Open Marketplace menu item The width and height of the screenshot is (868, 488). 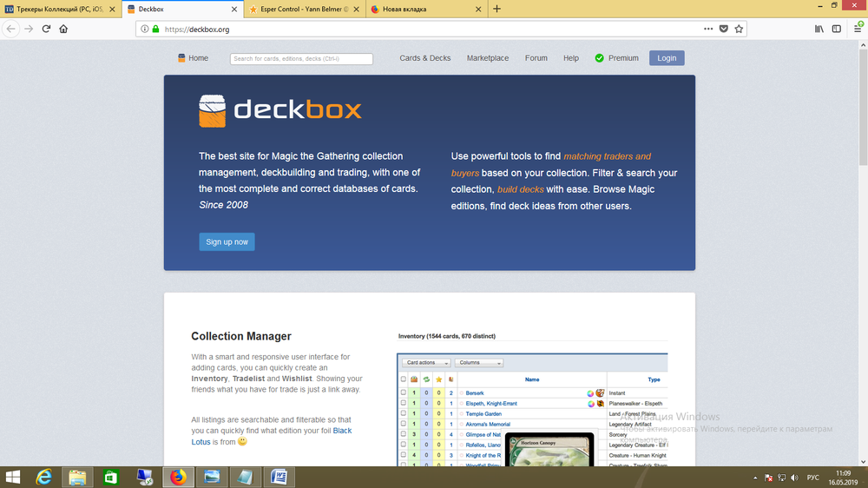click(488, 58)
